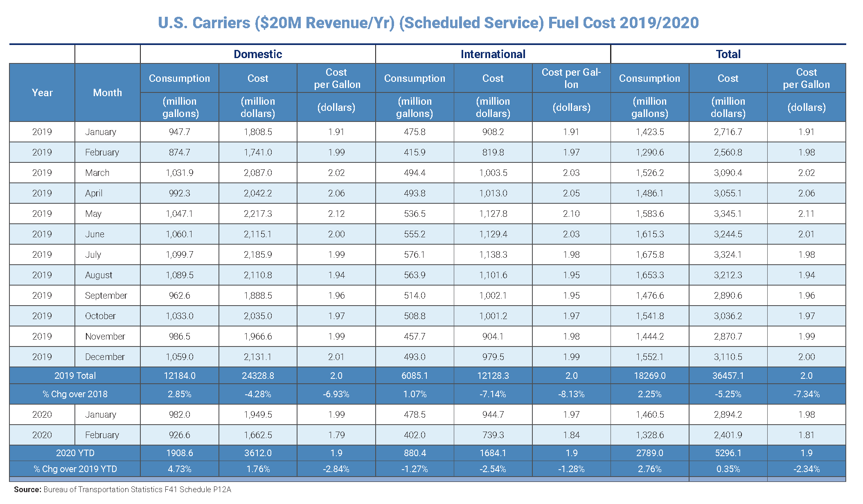Select the "% Chg over 2019 YTD" label
The height and width of the screenshot is (504, 863).
pyautogui.click(x=75, y=469)
